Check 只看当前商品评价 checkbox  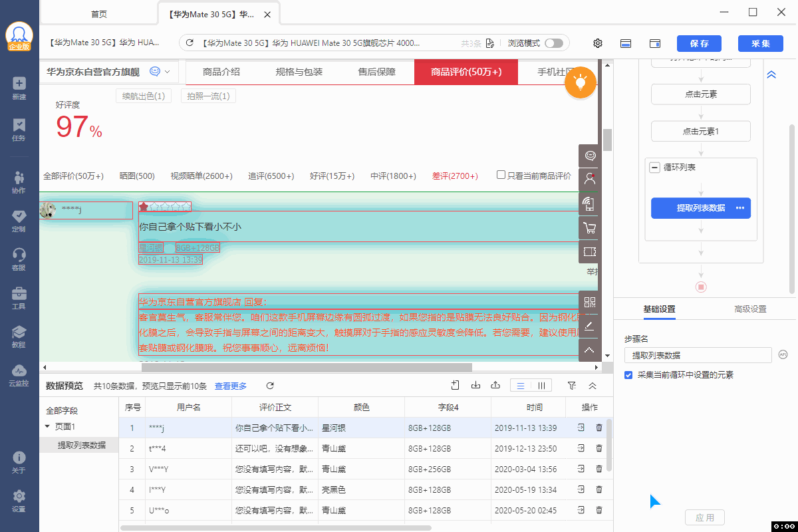pyautogui.click(x=501, y=176)
